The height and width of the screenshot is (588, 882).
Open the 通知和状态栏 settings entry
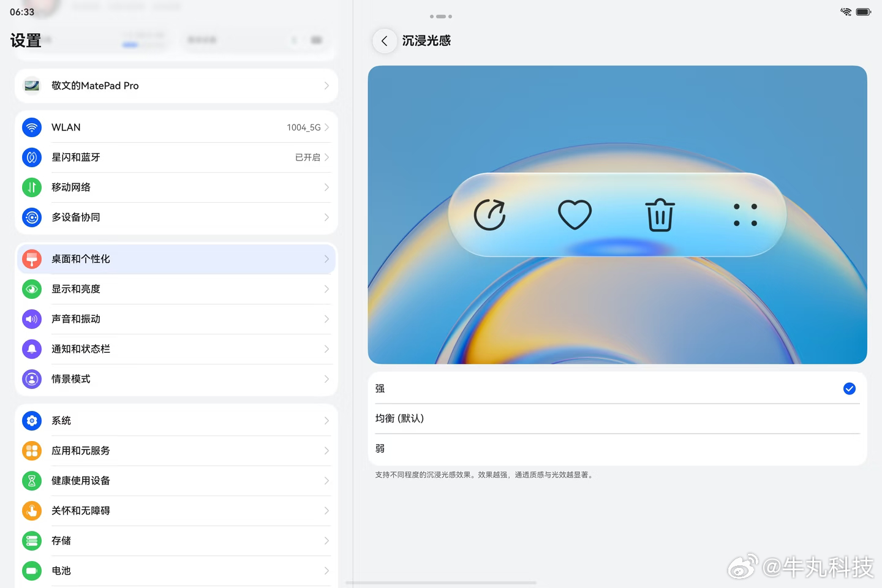(x=176, y=349)
